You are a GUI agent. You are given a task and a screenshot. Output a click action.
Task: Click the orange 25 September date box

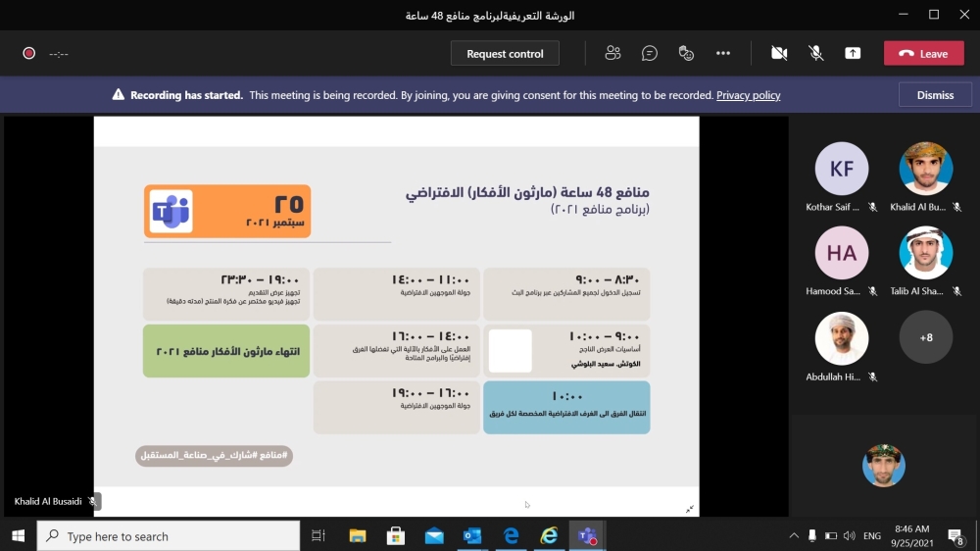coord(227,211)
